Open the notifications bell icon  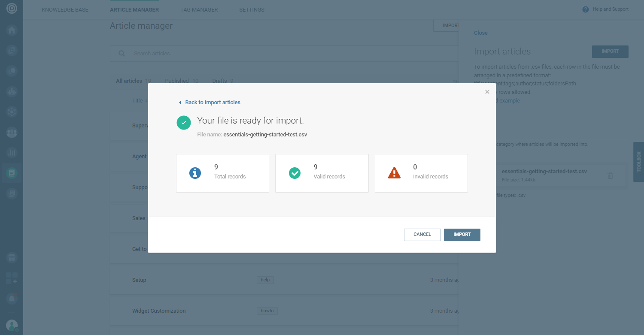pyautogui.click(x=12, y=299)
